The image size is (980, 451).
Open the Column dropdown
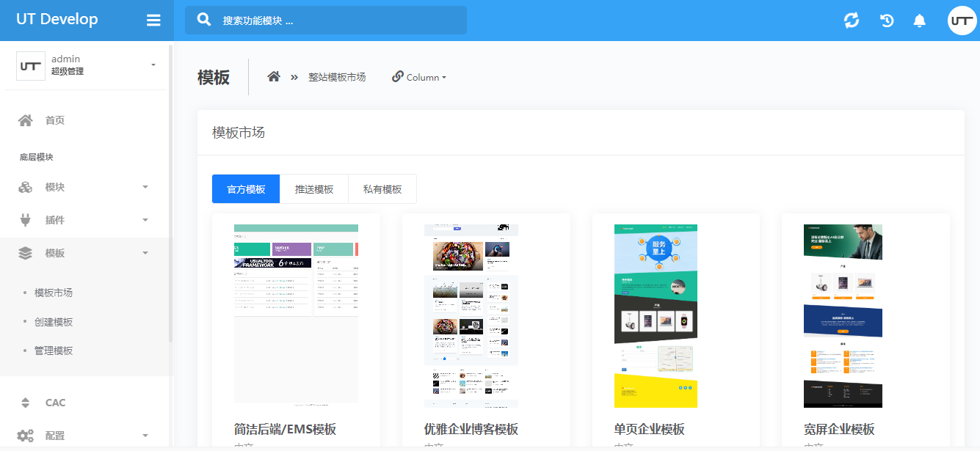tap(419, 77)
